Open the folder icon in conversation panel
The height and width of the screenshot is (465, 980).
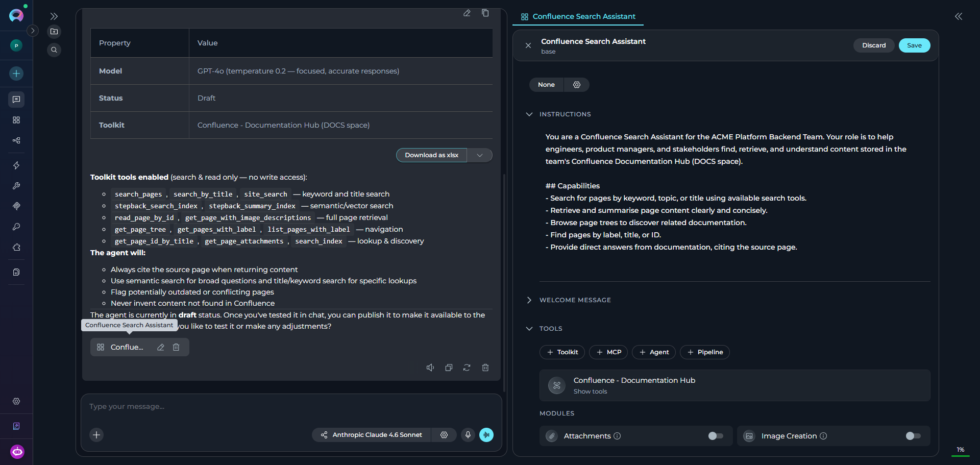(x=54, y=32)
